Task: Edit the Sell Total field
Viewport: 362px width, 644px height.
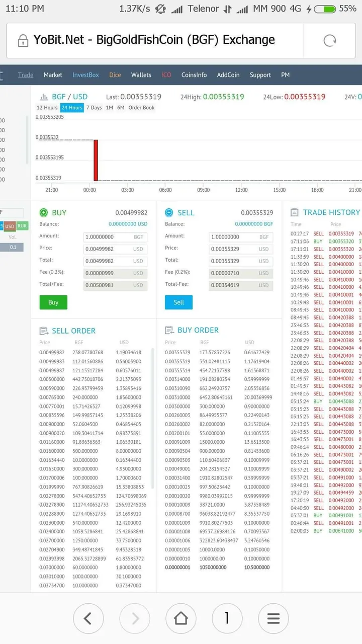Action: pos(241,261)
